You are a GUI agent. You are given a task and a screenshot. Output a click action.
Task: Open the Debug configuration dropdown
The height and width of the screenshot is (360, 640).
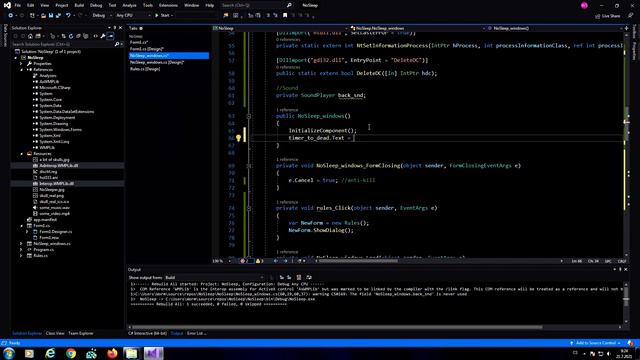(x=102, y=15)
